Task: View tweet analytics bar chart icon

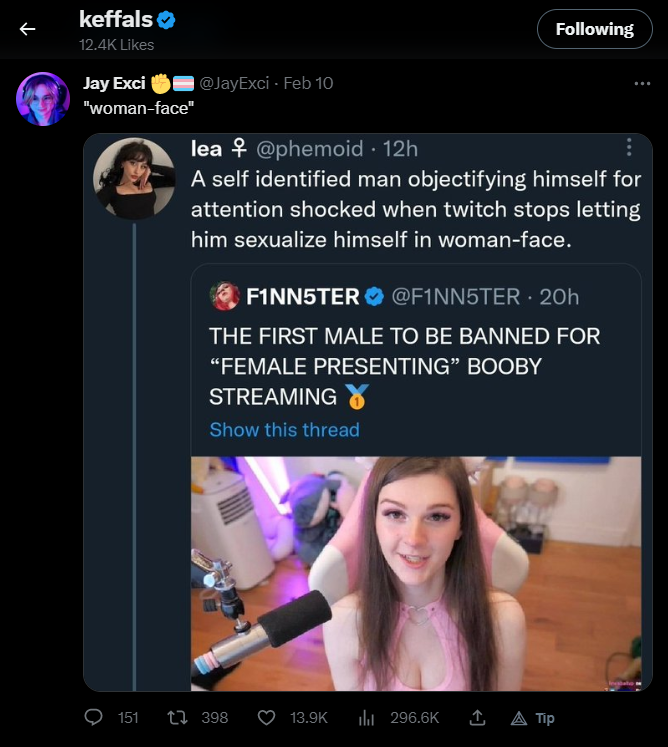Action: pos(366,717)
